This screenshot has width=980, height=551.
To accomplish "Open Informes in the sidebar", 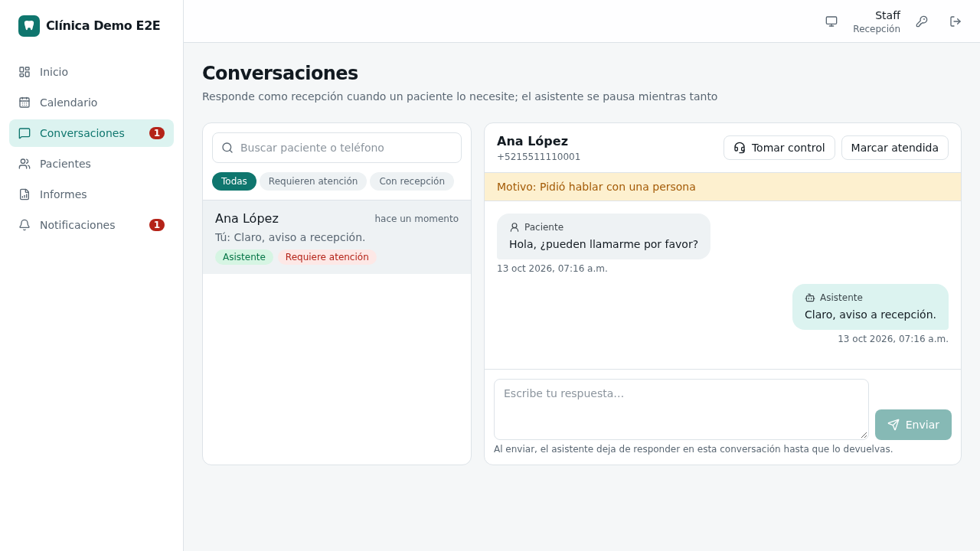I will click(x=91, y=194).
